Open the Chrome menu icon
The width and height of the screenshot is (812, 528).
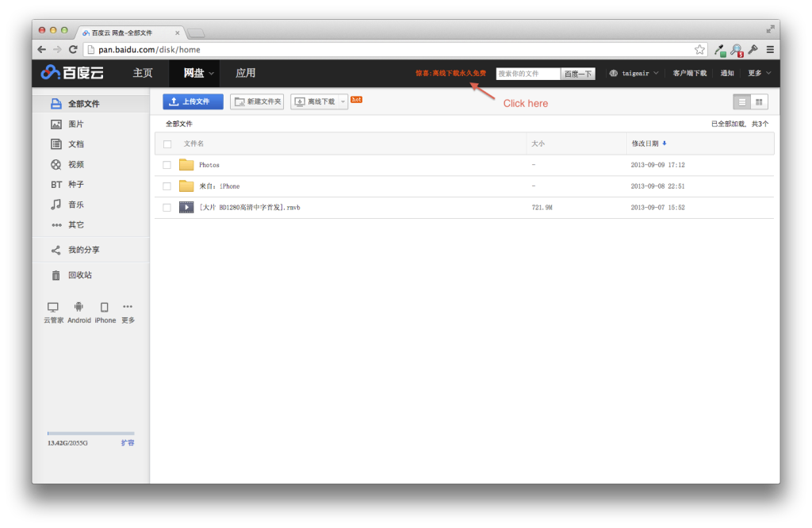(x=770, y=50)
